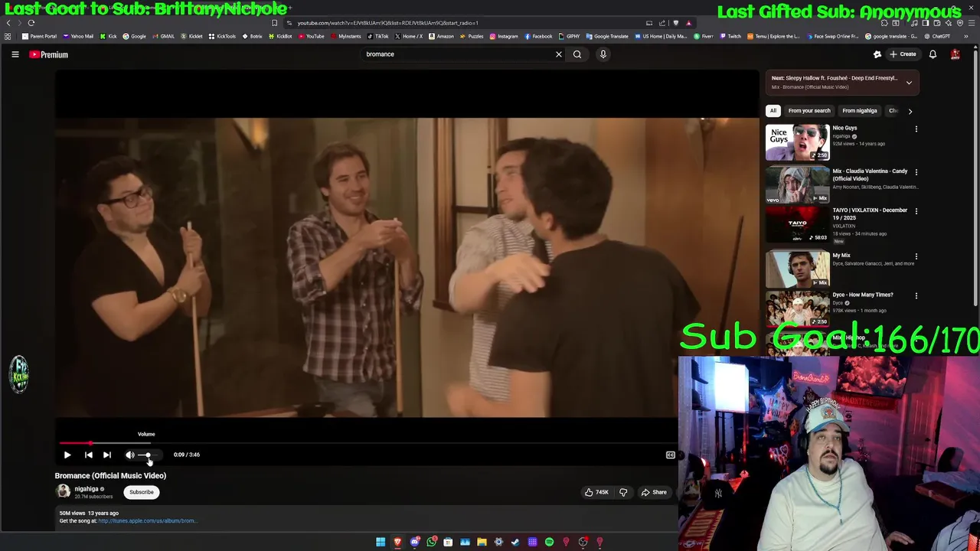Open the YouTube sparkle icon beside Create

(x=877, y=54)
